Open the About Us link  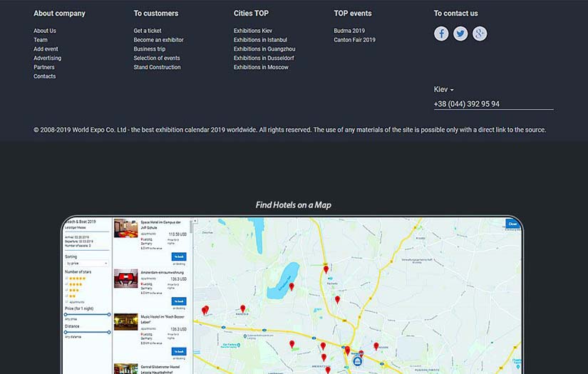point(45,31)
